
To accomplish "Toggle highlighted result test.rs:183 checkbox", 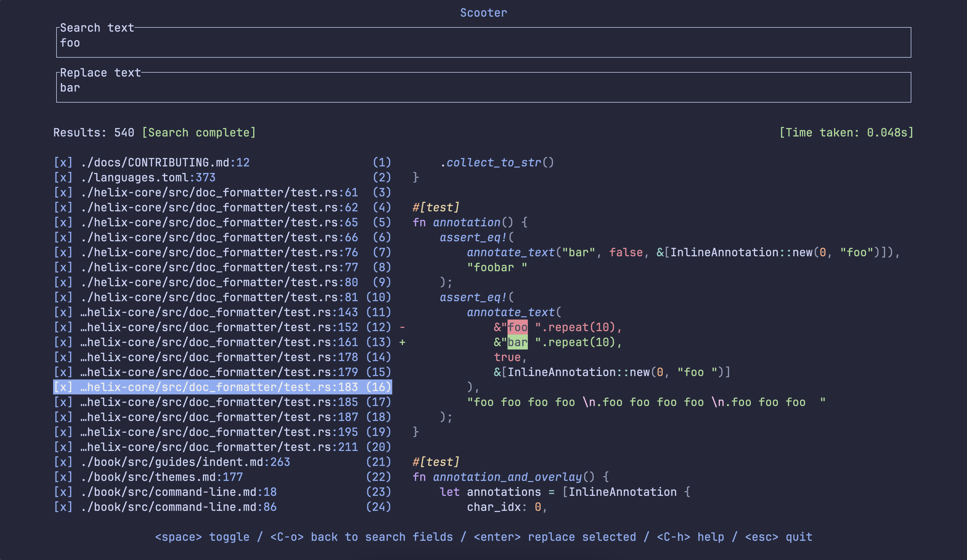I will 63,387.
